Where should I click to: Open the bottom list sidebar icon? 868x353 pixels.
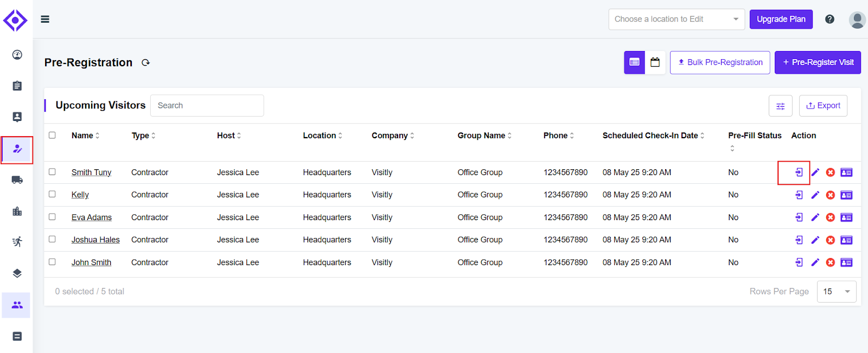(x=17, y=336)
